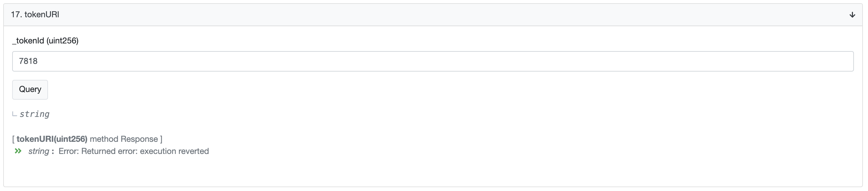The image size is (868, 191).
Task: Click the value 7818 in the text box
Action: click(x=28, y=61)
